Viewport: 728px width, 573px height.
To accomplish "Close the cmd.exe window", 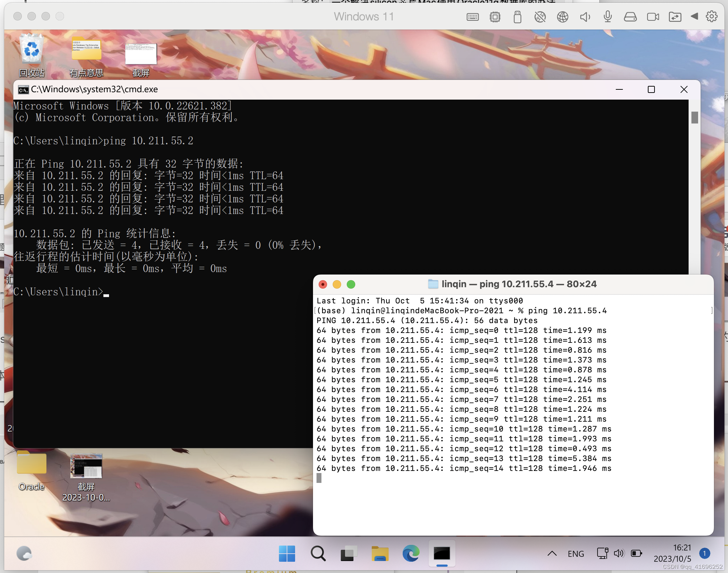I will click(x=684, y=89).
